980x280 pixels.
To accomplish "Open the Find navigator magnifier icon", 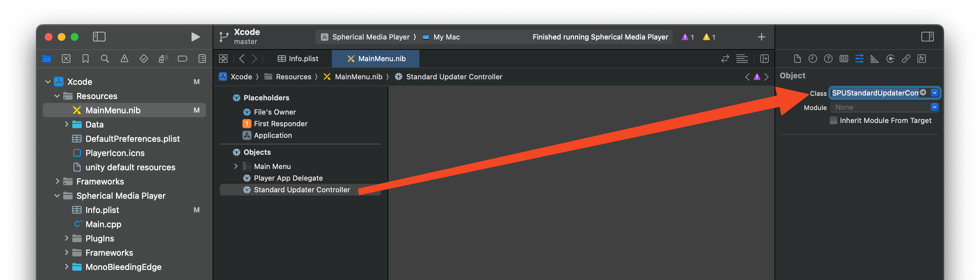I will [105, 59].
